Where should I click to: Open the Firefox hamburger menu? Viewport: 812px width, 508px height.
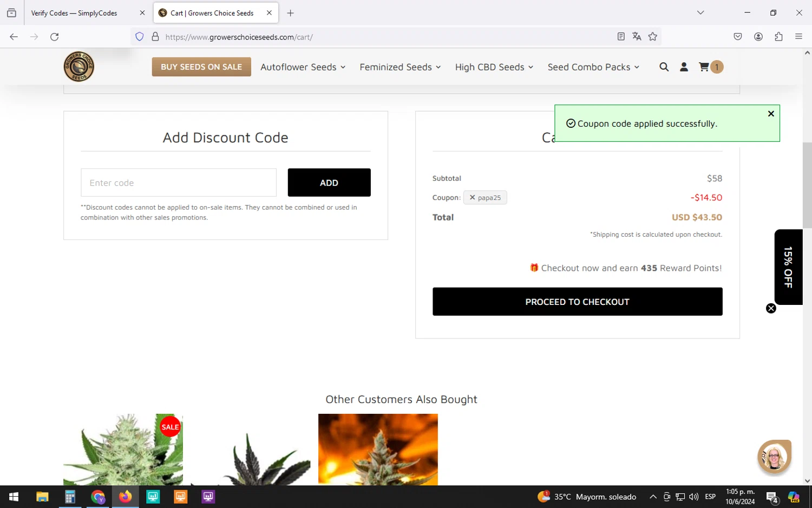click(798, 37)
